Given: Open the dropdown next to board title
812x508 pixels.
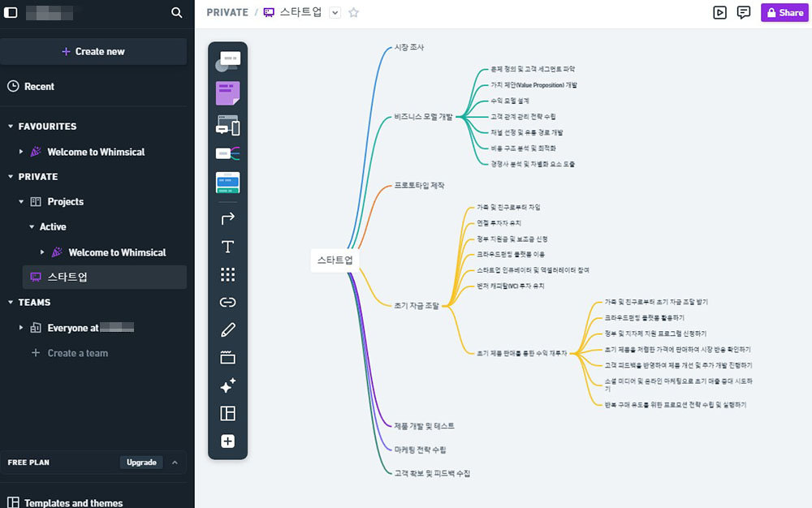Looking at the screenshot, I should pos(335,13).
